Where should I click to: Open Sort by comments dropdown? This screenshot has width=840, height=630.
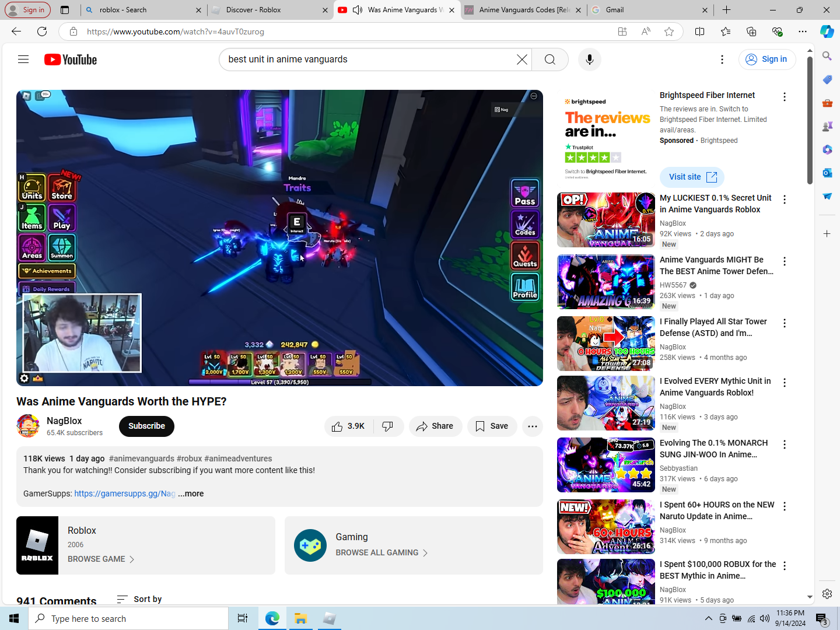(139, 599)
